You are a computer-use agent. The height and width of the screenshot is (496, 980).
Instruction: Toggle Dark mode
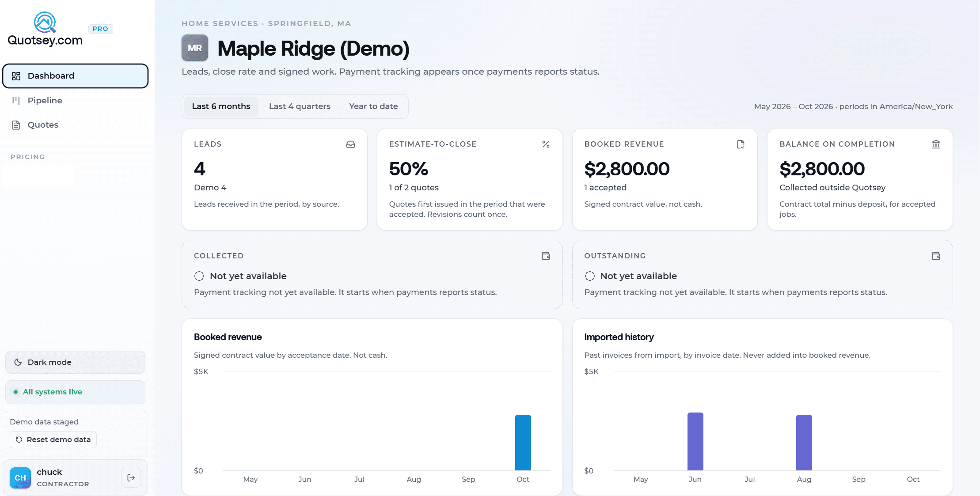(75, 362)
